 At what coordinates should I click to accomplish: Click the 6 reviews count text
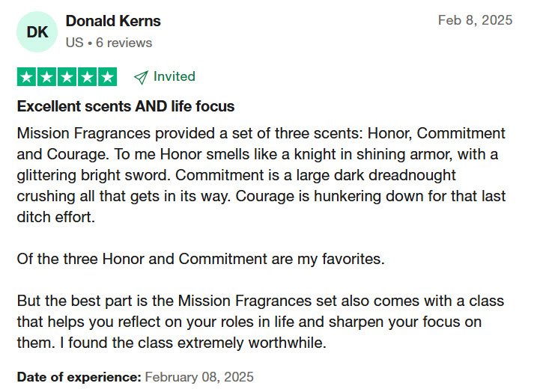click(x=124, y=43)
